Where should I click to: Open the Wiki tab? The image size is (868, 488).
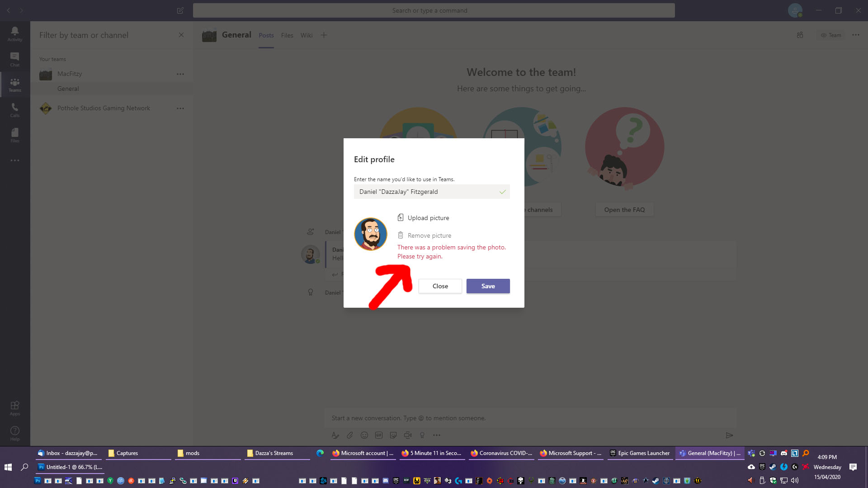click(307, 35)
